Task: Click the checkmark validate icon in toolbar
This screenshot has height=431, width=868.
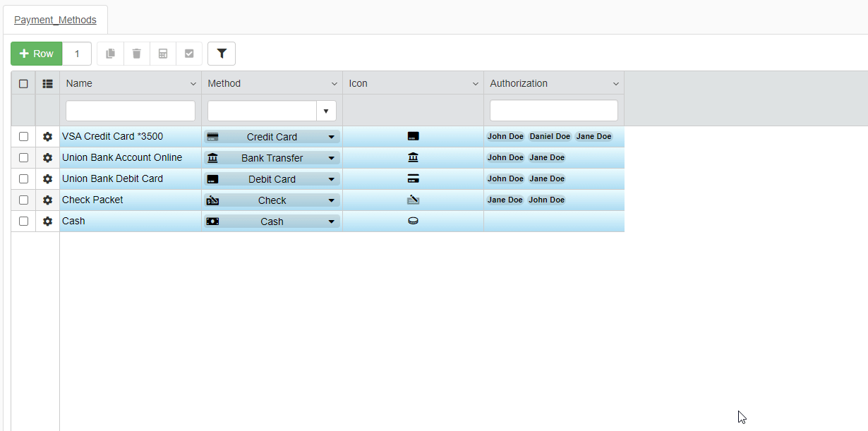Action: 189,54
